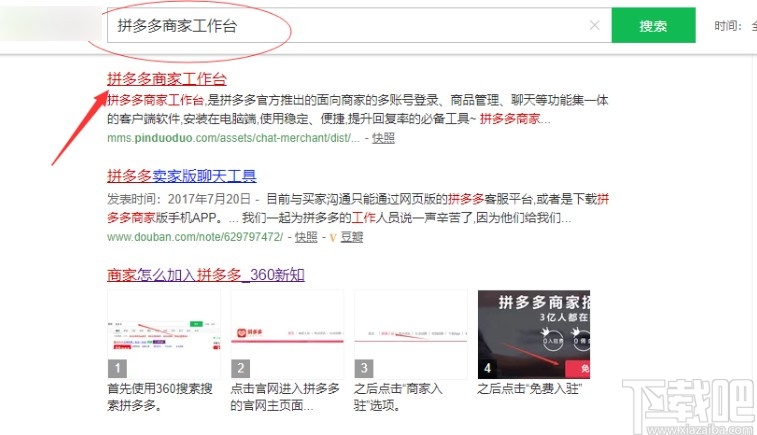Open step 2 thumbnail of 拼多多 homepage
This screenshot has width=757, height=435.
287,334
